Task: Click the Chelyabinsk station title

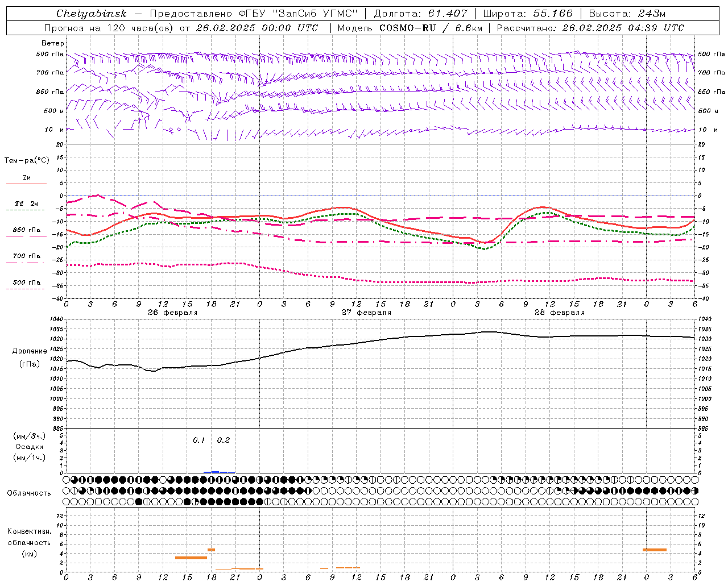Action: [x=91, y=14]
